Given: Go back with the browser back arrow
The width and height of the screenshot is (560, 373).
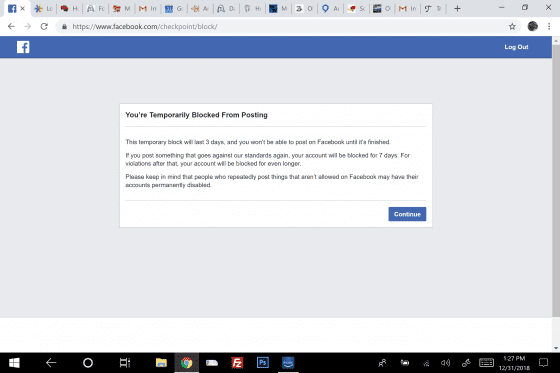Looking at the screenshot, I should click(11, 26).
